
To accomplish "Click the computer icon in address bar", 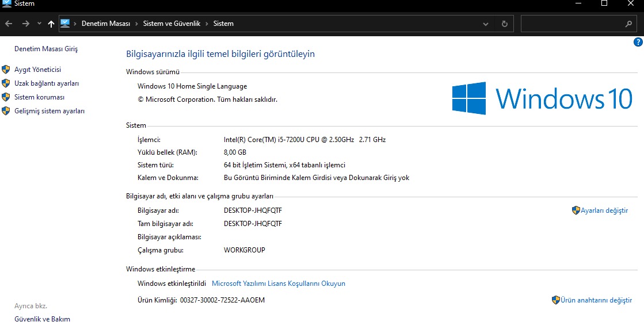I will click(65, 24).
